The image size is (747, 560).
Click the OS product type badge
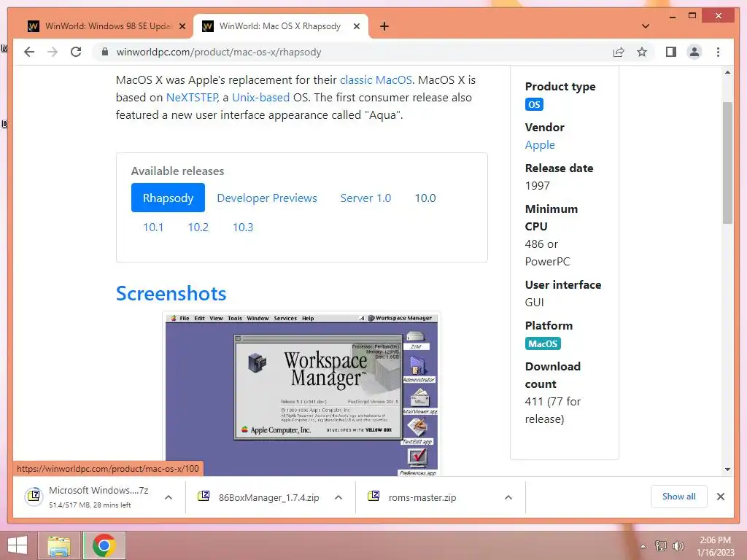[534, 104]
